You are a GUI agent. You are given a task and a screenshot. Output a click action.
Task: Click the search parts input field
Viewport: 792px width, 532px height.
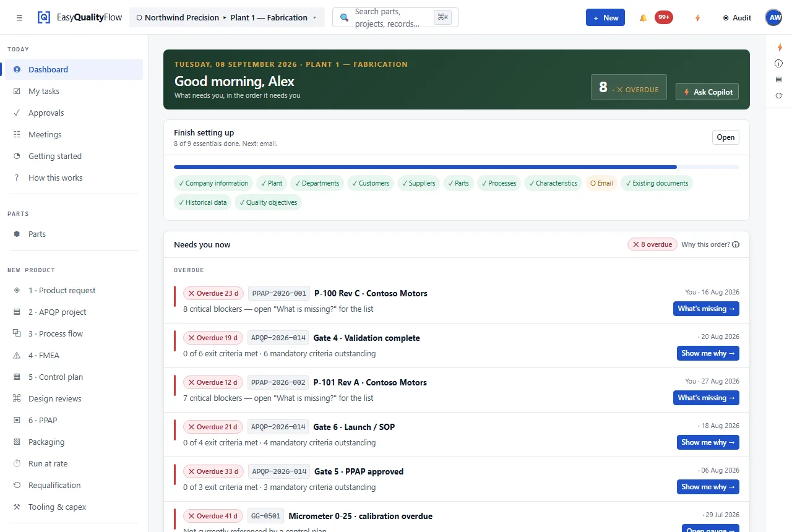(x=395, y=18)
